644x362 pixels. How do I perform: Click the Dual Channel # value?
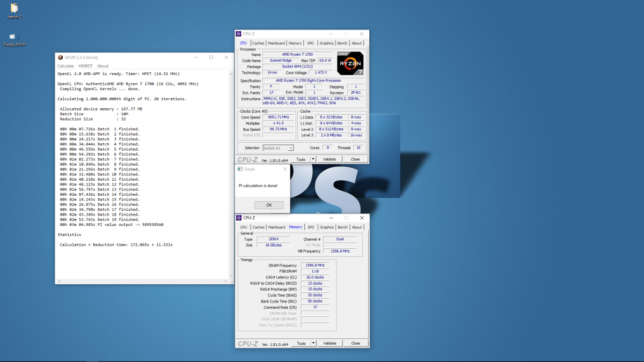click(340, 239)
